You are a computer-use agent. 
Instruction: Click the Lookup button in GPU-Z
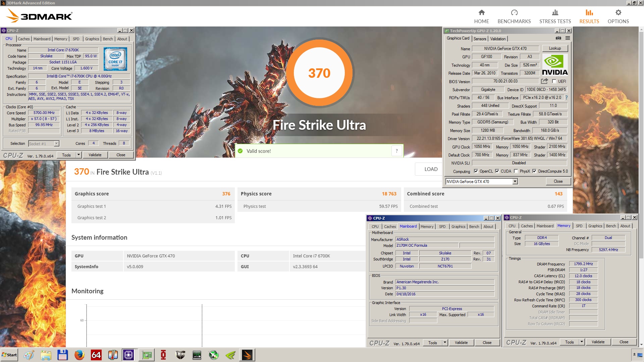pos(555,48)
